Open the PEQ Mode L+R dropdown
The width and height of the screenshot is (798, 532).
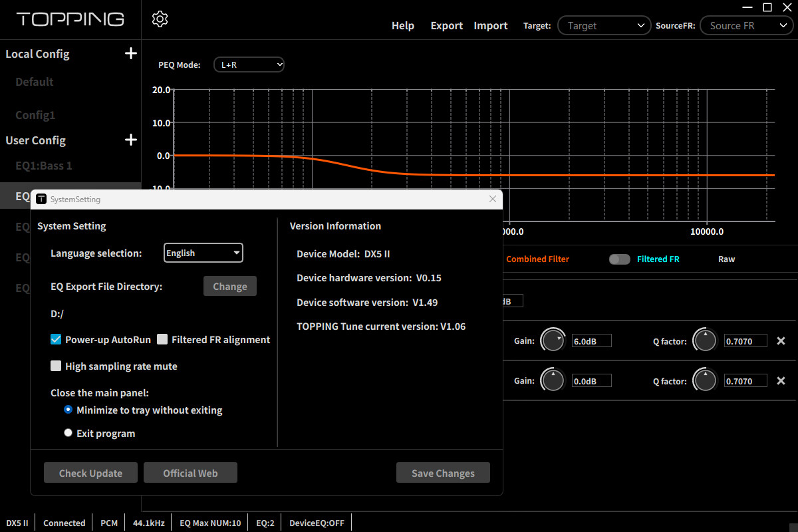249,65
